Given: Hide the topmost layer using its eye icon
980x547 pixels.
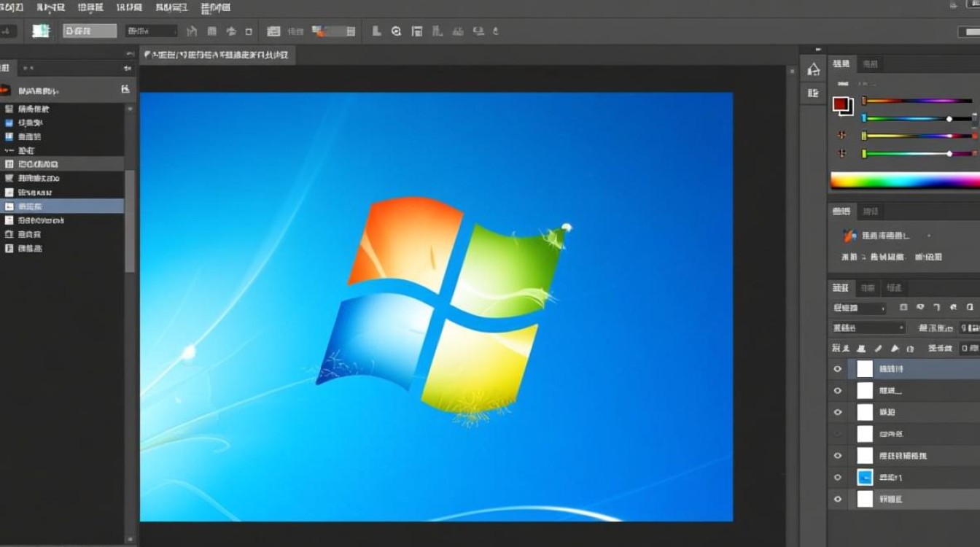Looking at the screenshot, I should coord(838,368).
